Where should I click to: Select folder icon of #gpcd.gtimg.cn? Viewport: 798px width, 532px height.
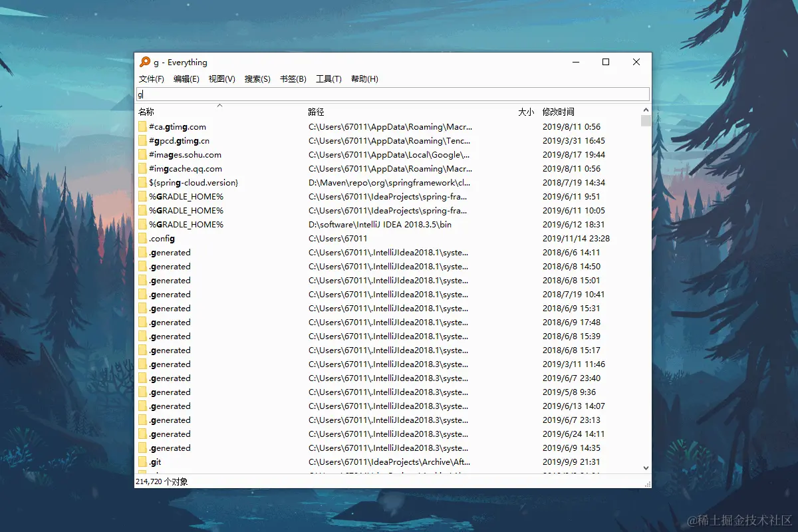click(142, 140)
